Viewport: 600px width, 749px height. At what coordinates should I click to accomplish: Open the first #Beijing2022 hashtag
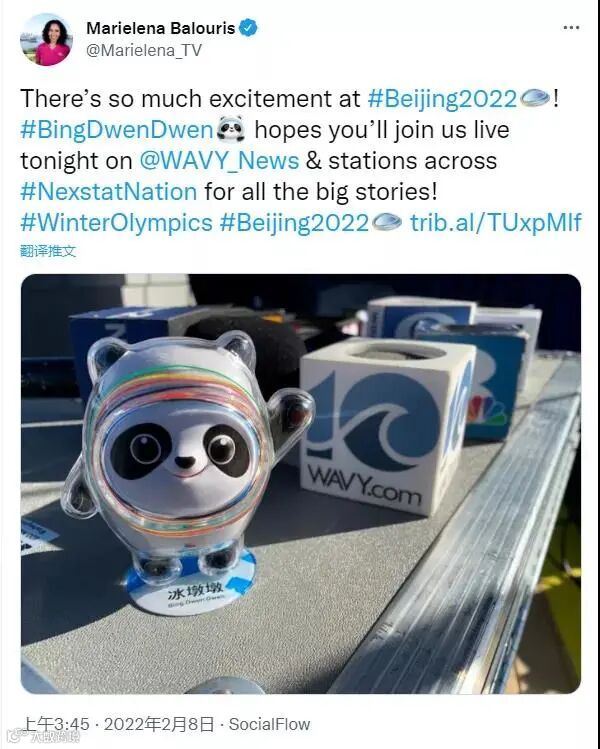pos(442,99)
